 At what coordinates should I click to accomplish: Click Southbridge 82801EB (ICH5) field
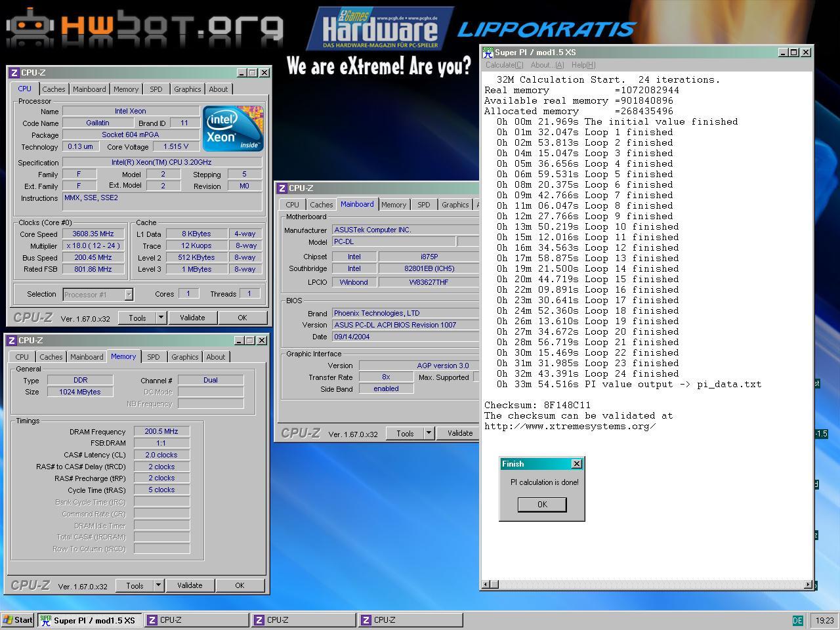pyautogui.click(x=429, y=268)
